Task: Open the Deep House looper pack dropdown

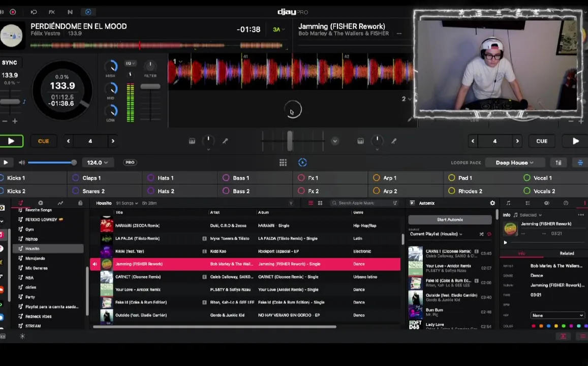Action: (x=514, y=162)
